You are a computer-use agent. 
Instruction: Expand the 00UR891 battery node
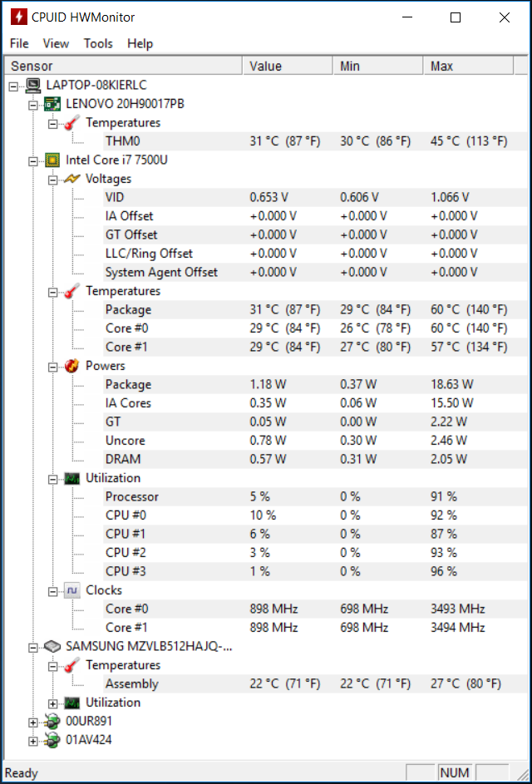[x=33, y=722]
